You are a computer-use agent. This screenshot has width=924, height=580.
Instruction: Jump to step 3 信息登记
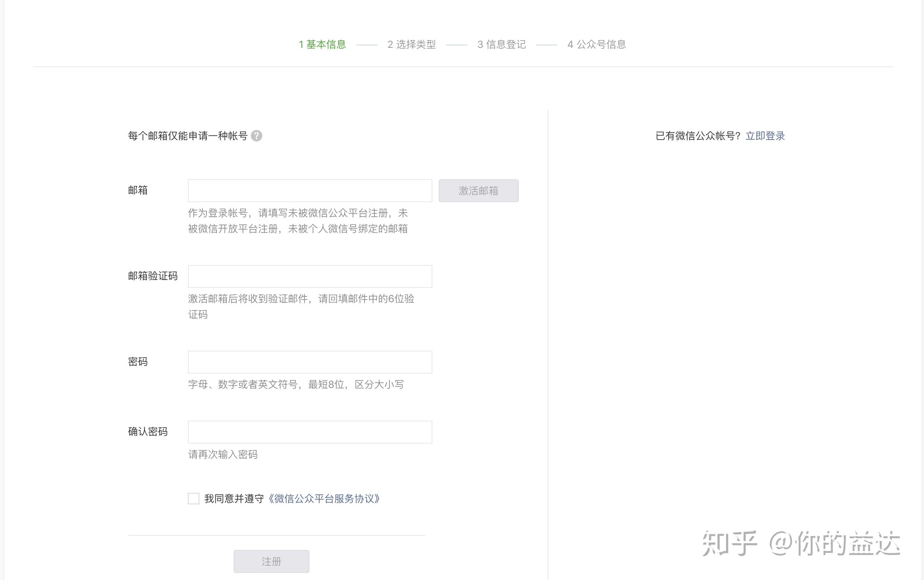(502, 45)
